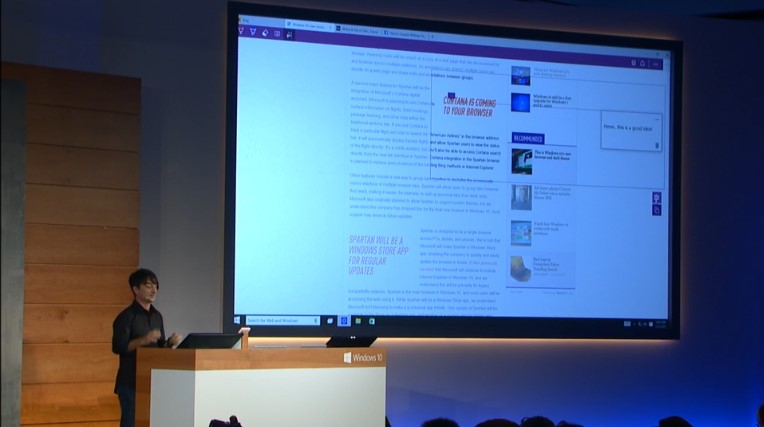Open the Windows Start button
The image size is (764, 427).
coord(238,320)
